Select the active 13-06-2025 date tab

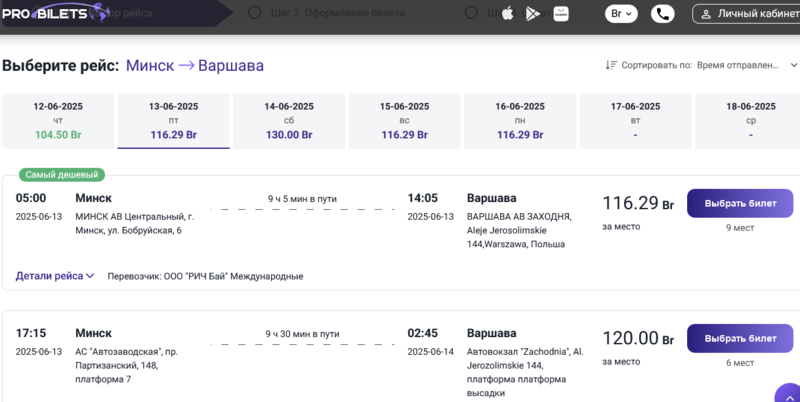[173, 120]
